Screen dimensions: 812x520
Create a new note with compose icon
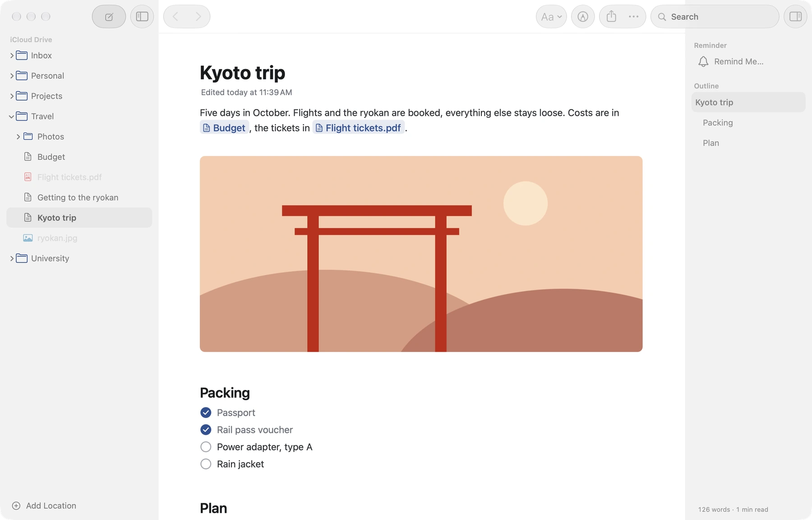[x=109, y=17]
